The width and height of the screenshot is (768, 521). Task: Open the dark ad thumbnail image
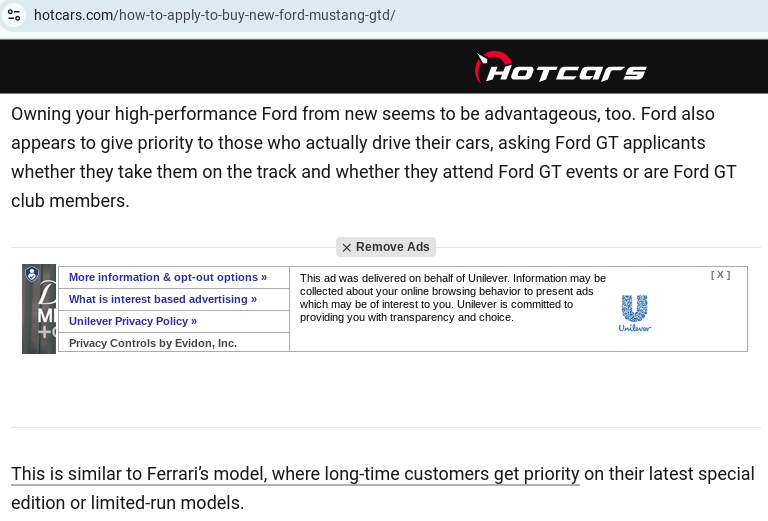39,309
